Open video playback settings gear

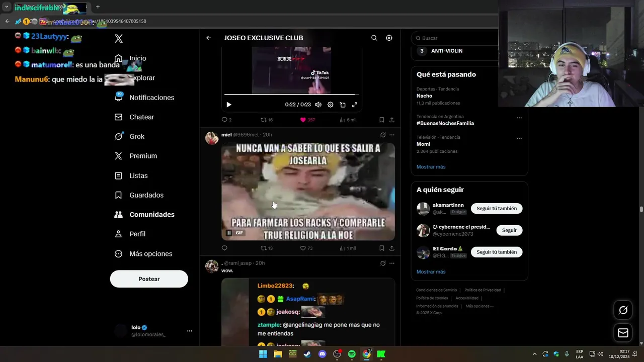[330, 105]
